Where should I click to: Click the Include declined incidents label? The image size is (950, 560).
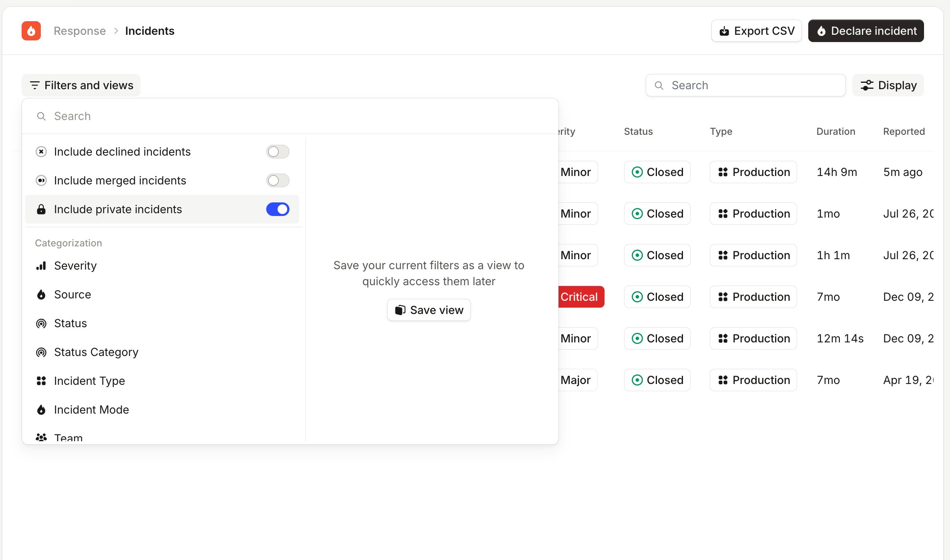pos(122,152)
